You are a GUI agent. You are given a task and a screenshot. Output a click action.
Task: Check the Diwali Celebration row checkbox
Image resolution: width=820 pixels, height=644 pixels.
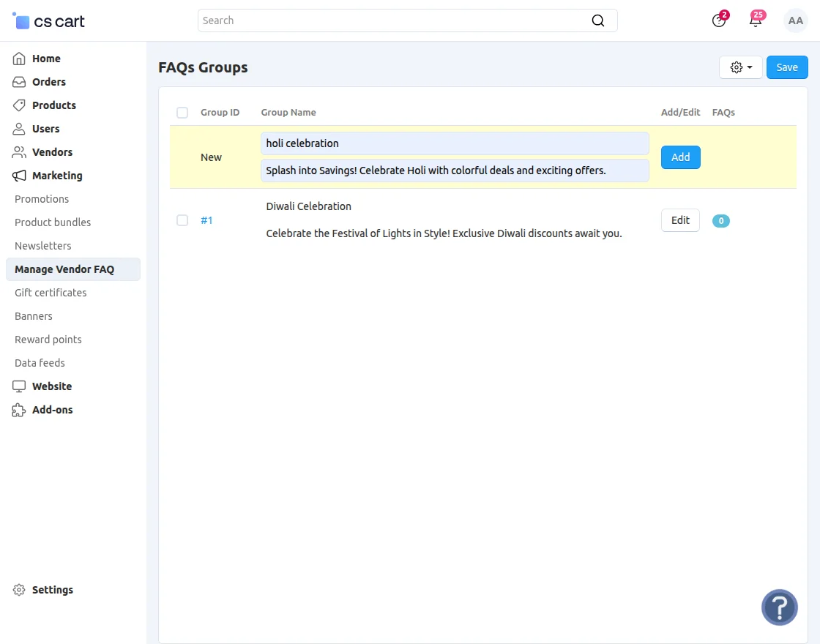(182, 220)
